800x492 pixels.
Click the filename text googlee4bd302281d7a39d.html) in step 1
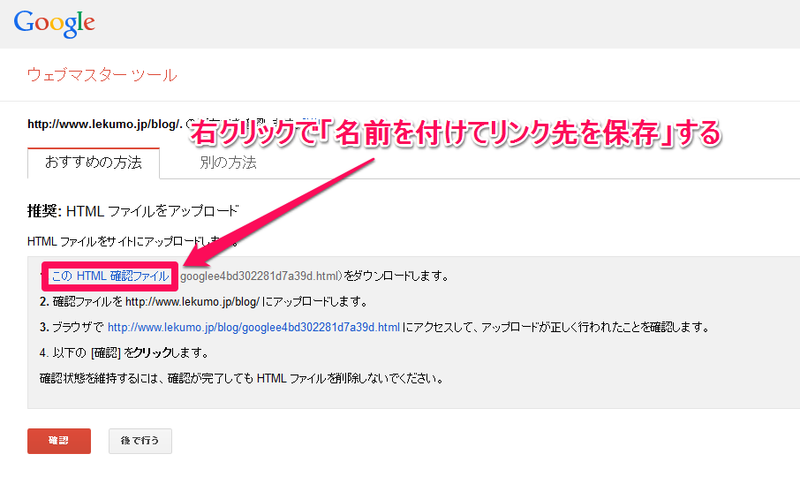(x=261, y=276)
